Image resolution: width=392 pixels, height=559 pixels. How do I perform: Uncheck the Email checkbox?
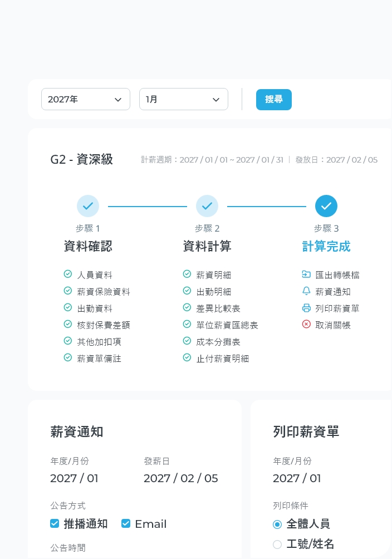click(x=126, y=523)
